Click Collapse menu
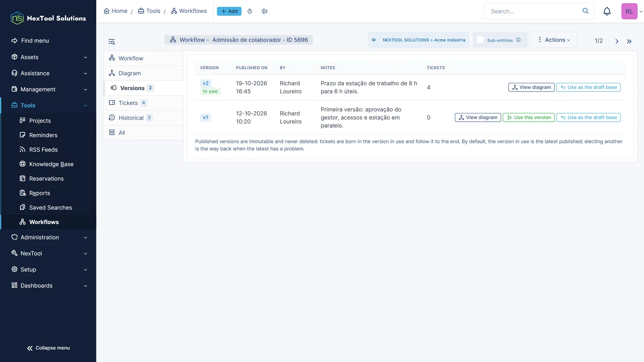 click(48, 348)
